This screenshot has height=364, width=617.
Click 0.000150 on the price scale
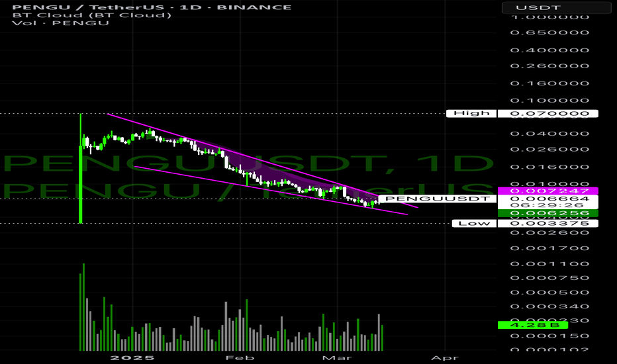[x=549, y=336]
